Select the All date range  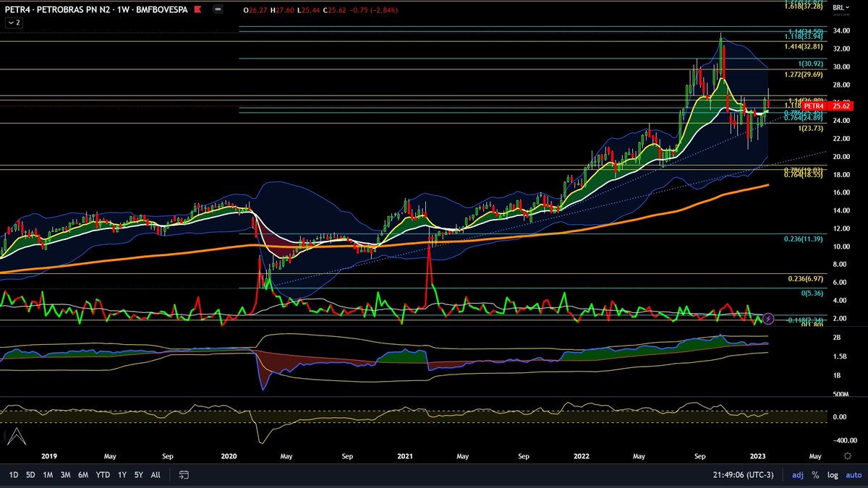point(156,475)
